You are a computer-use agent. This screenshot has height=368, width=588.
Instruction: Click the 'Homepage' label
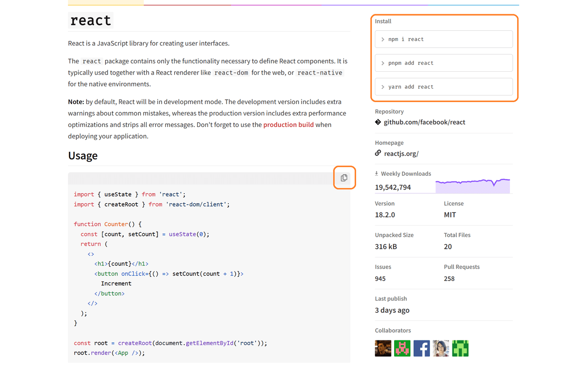click(389, 143)
